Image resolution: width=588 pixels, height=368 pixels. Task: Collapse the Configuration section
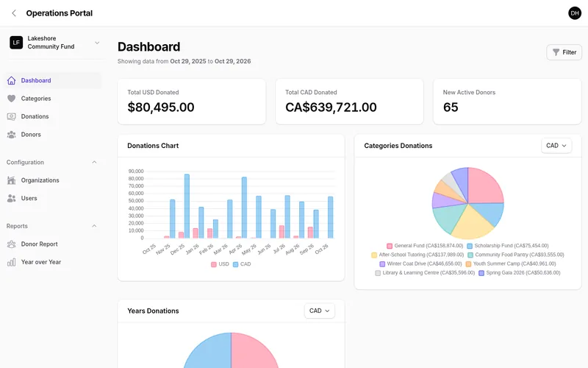[94, 162]
